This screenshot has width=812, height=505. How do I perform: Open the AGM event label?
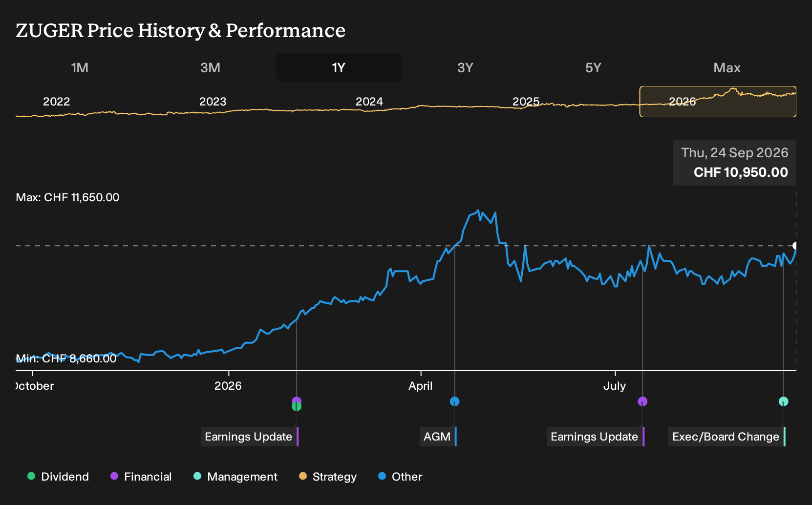pos(438,437)
